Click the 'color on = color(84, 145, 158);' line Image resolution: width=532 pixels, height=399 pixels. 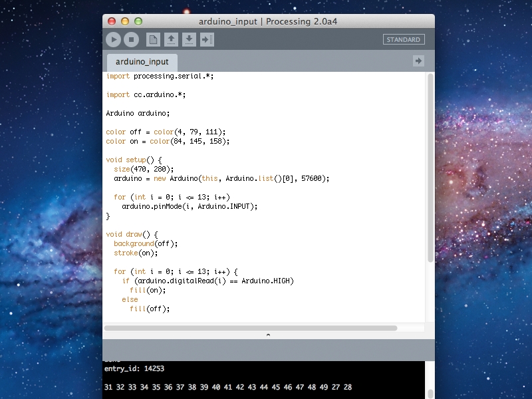pyautogui.click(x=168, y=141)
